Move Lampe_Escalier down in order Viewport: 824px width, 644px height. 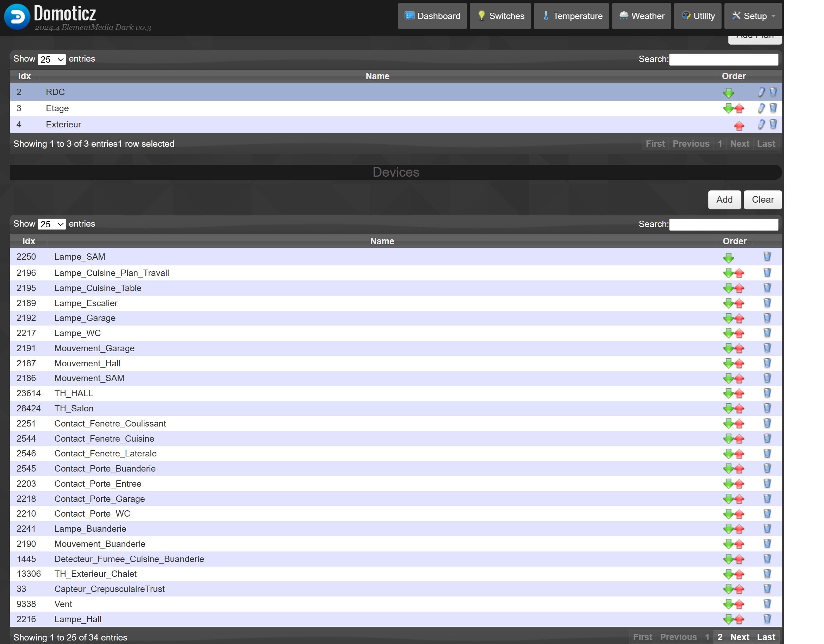pos(728,303)
